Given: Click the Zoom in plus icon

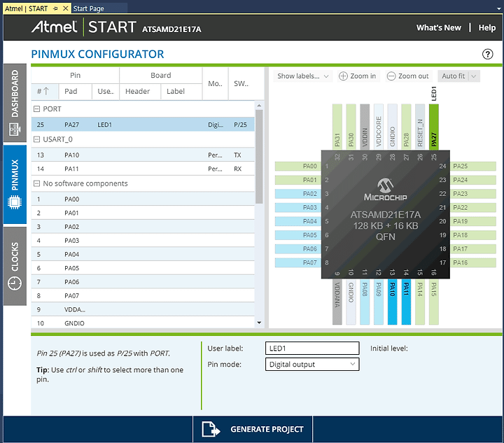Looking at the screenshot, I should [343, 76].
